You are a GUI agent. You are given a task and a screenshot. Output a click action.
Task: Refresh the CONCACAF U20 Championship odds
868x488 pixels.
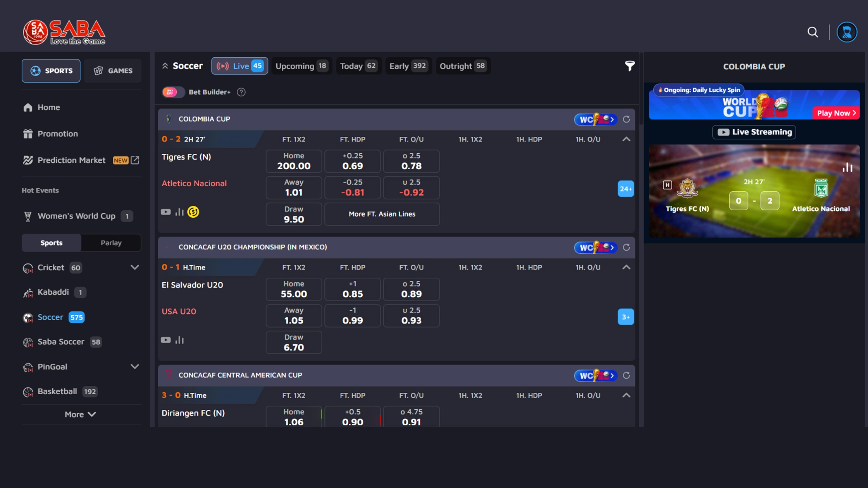[626, 247]
